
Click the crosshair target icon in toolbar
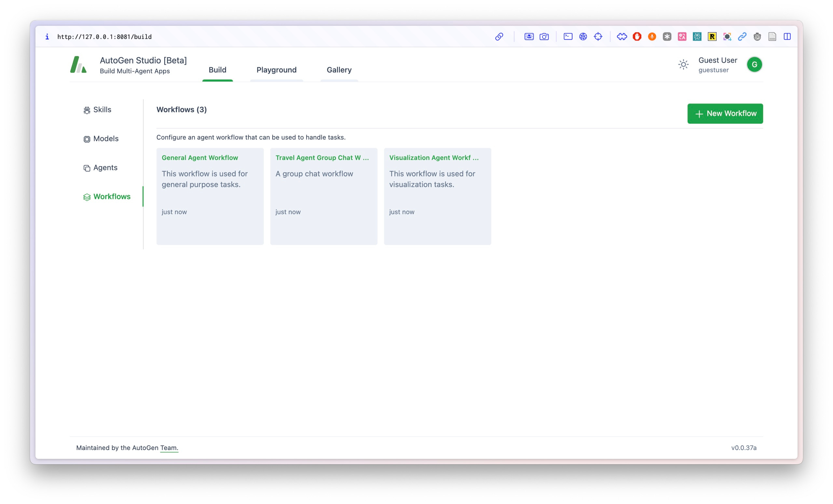pyautogui.click(x=598, y=36)
